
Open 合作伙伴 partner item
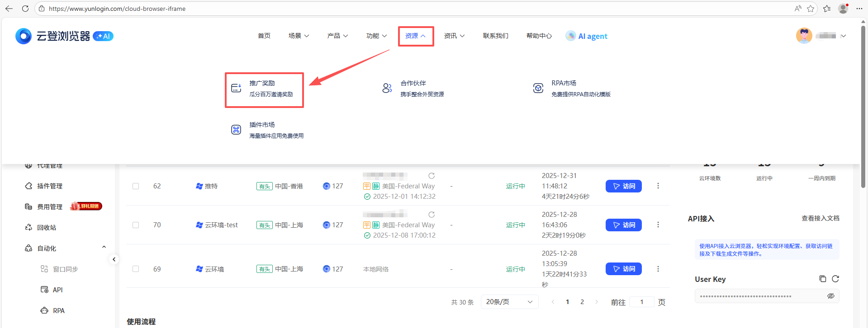pyautogui.click(x=413, y=89)
